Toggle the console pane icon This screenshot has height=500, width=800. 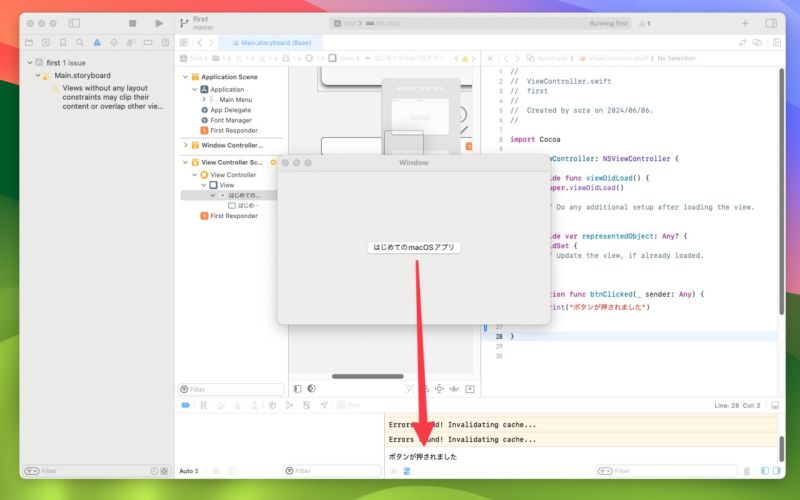[777, 471]
